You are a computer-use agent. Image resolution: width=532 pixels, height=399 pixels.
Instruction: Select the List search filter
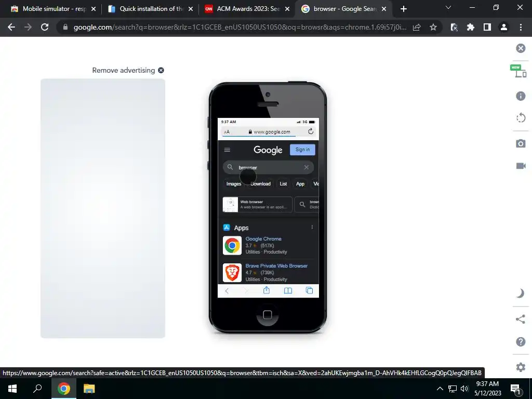(x=283, y=183)
